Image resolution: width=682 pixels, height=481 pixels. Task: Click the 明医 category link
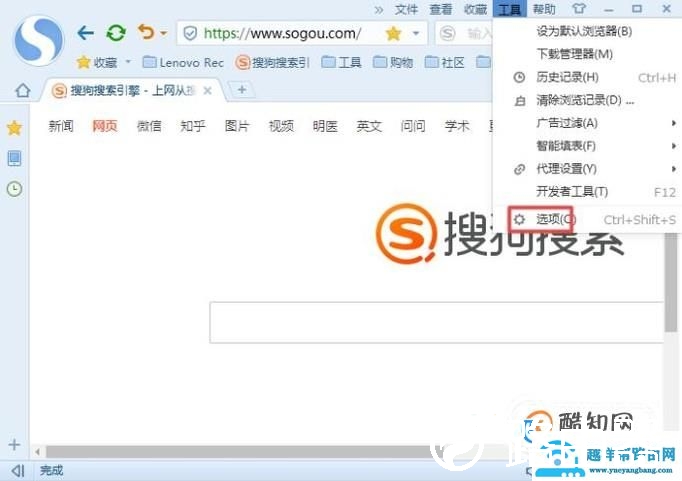pyautogui.click(x=325, y=126)
